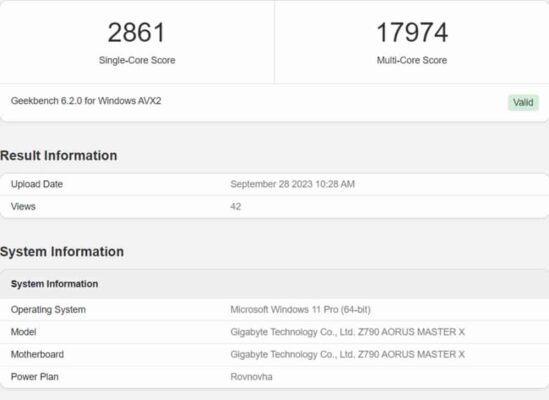Click Geekbench 6.2.0 for Windows AVX2 text
The width and height of the screenshot is (549, 400).
click(86, 101)
